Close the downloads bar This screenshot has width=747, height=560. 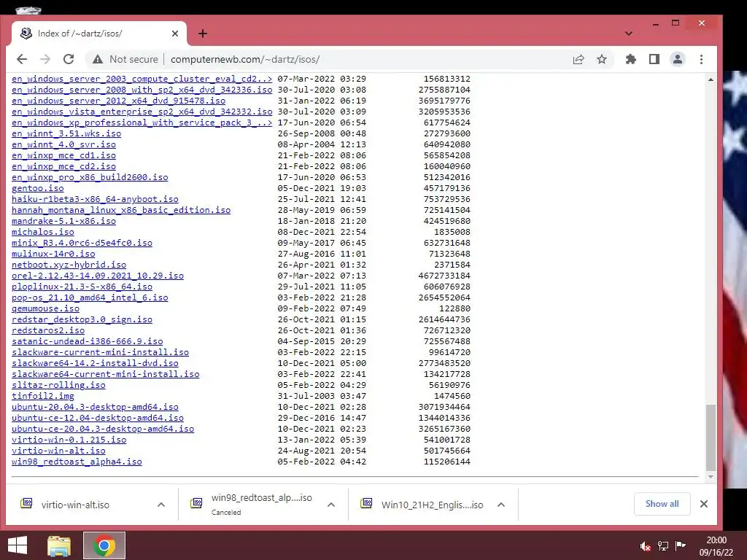tap(704, 504)
